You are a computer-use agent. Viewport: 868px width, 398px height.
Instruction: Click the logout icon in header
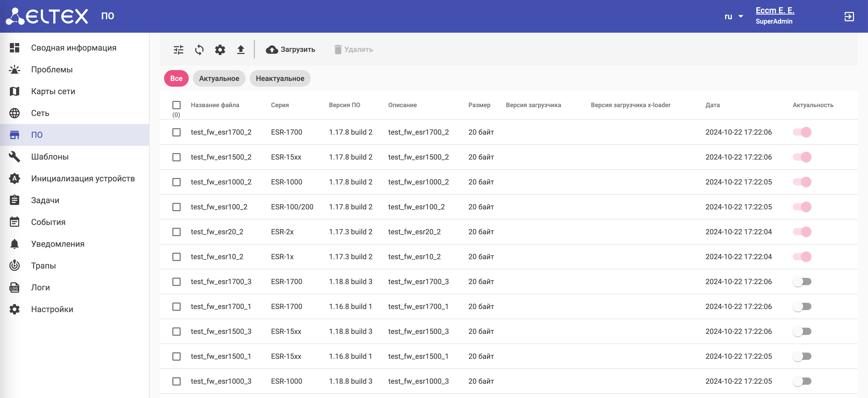[x=849, y=17]
